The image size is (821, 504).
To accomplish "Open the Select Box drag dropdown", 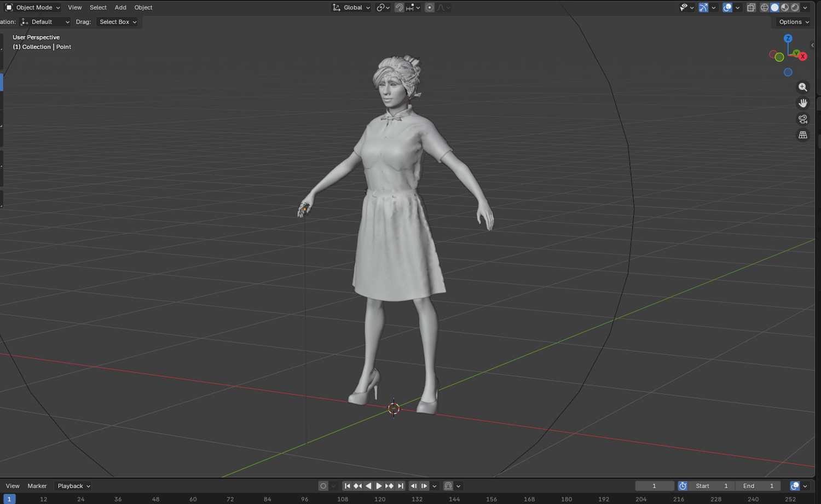I will coord(118,22).
